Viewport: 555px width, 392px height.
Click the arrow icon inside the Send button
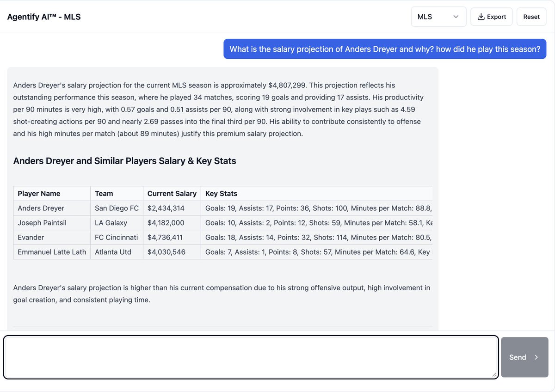pyautogui.click(x=536, y=357)
